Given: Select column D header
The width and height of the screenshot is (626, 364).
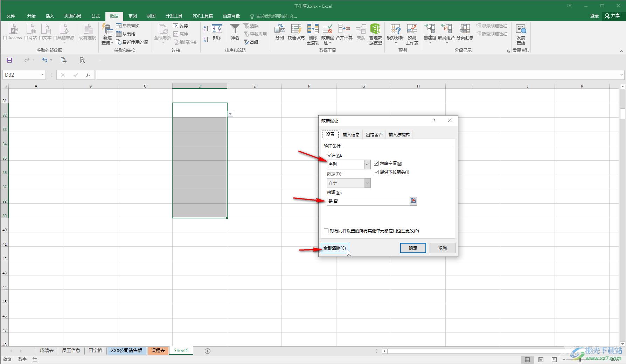Looking at the screenshot, I should [x=200, y=86].
